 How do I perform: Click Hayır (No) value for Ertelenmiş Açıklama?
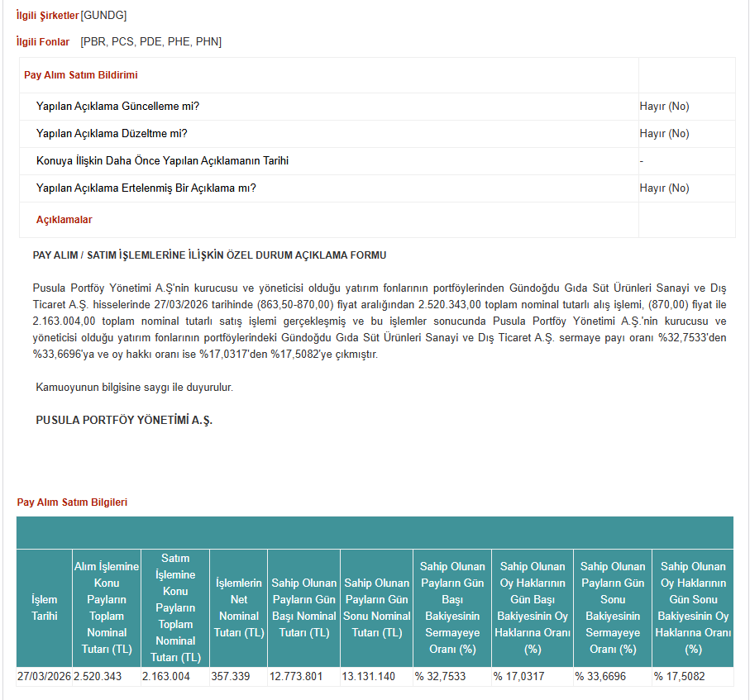pos(664,188)
